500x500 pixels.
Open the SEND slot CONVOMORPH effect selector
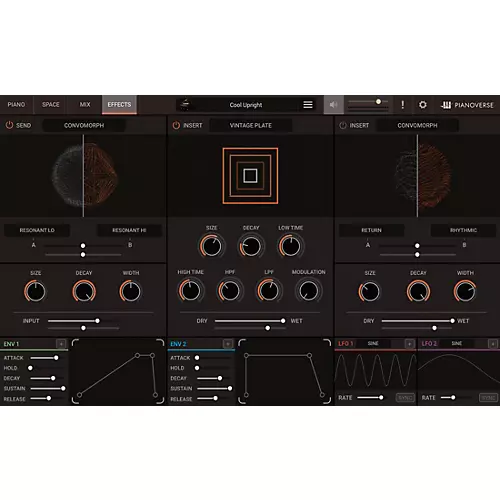(x=84, y=125)
